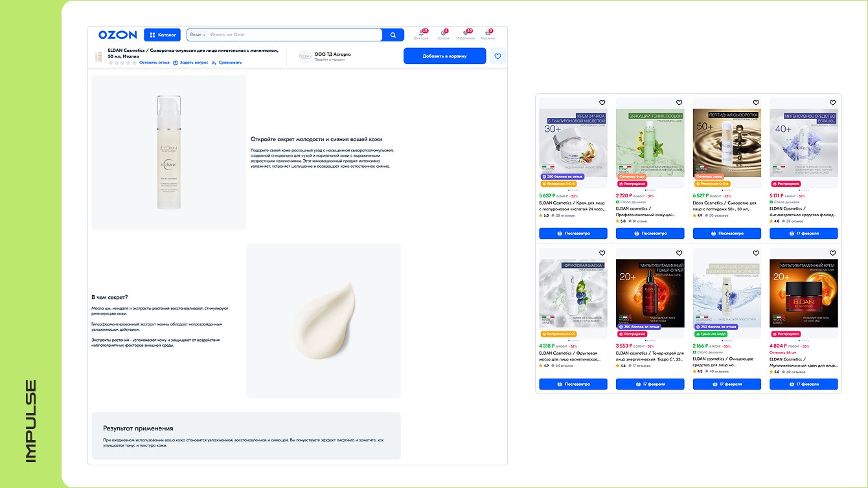Add the 4 318 ₽ fruit mask to cart
Viewport: 868px width, 488px height.
click(x=573, y=384)
